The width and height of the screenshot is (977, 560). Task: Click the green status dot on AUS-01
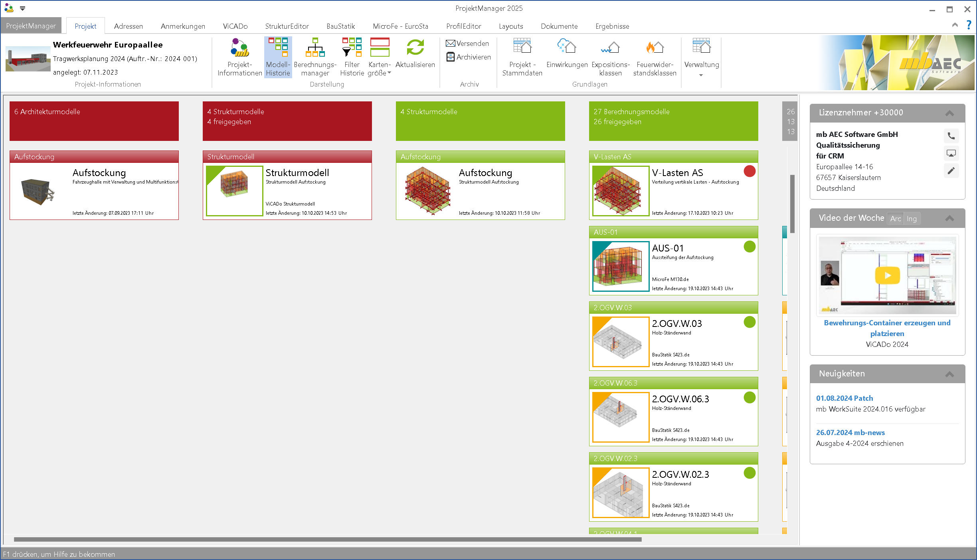[x=750, y=247]
